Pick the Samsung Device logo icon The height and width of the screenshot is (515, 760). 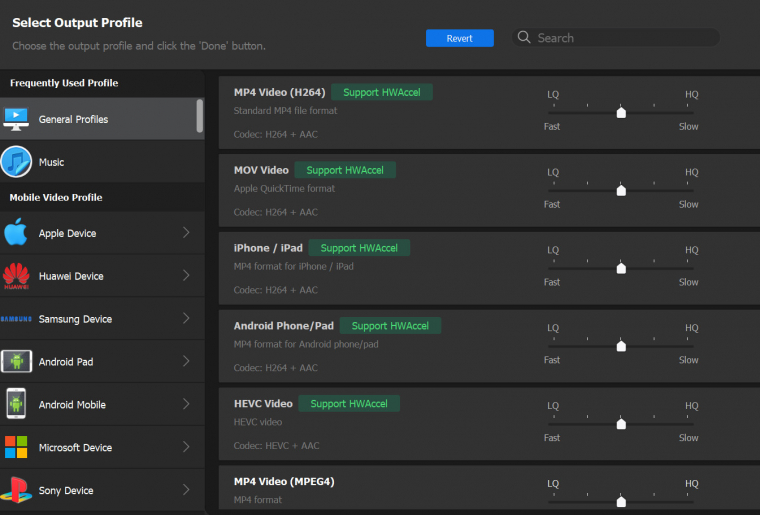click(x=16, y=319)
